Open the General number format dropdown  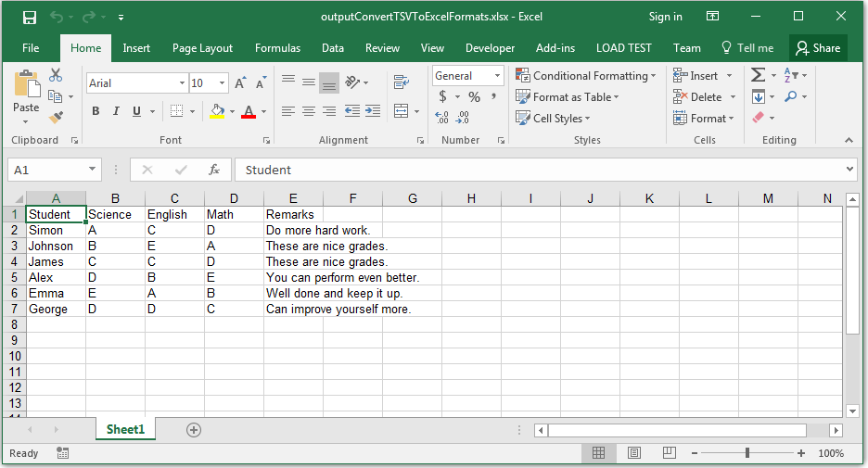pyautogui.click(x=497, y=76)
